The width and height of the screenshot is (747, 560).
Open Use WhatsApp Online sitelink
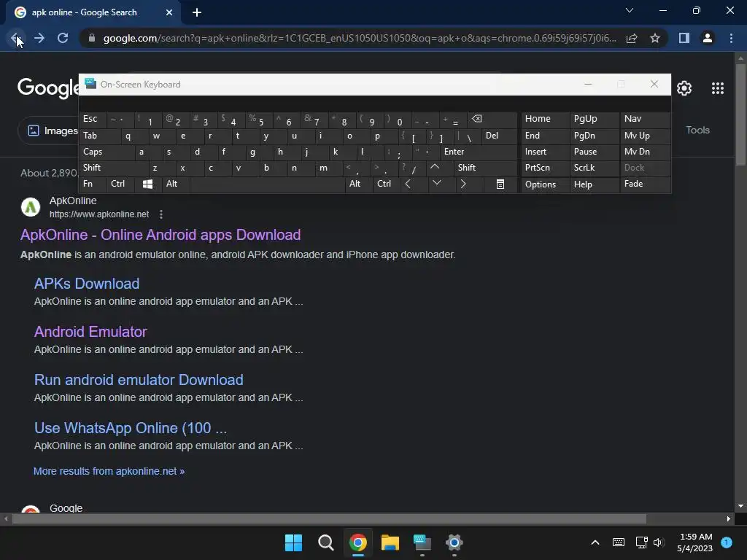[x=131, y=427]
